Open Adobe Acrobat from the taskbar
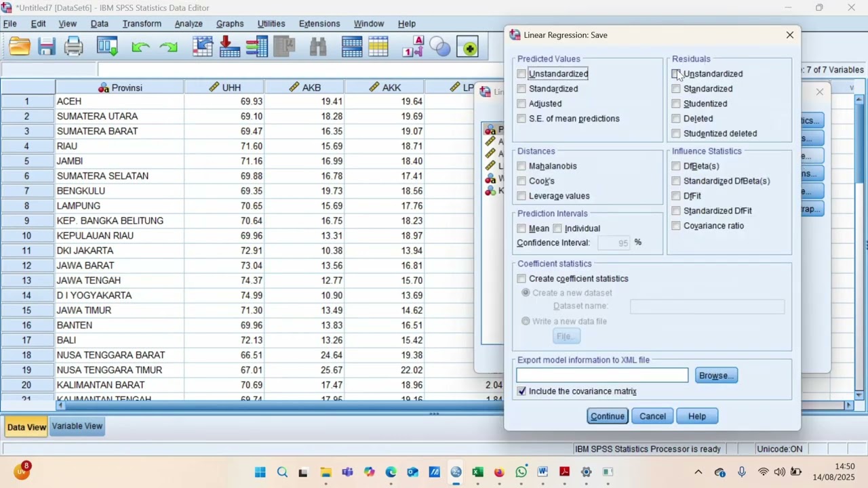The image size is (868, 488). [x=564, y=472]
